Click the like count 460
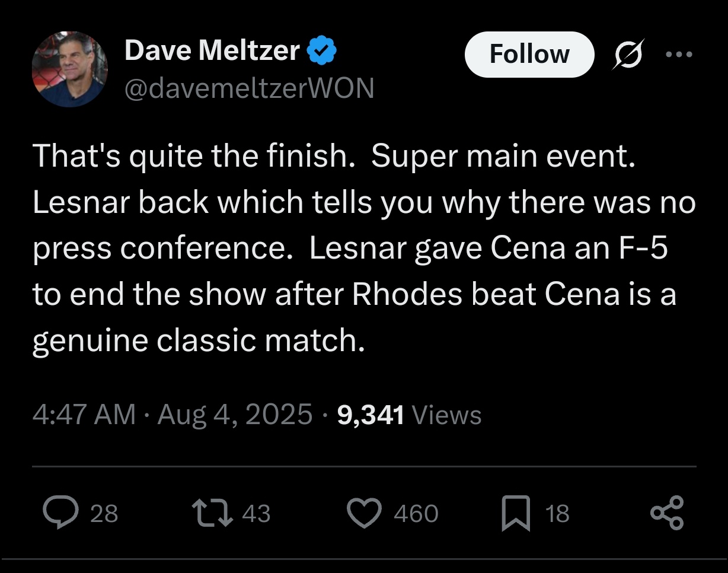728x573 pixels. pos(416,513)
